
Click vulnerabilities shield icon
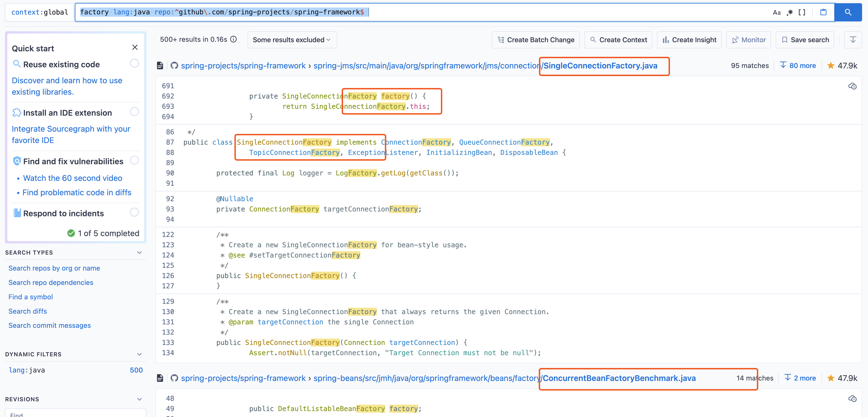click(17, 161)
